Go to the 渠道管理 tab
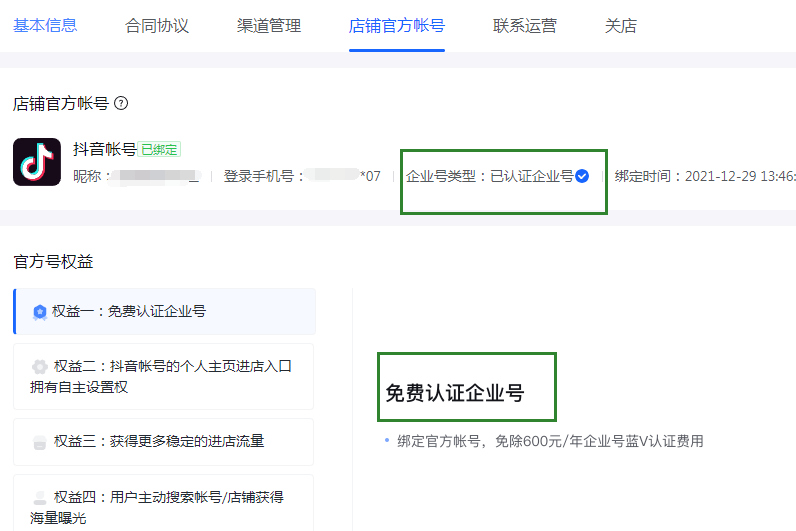This screenshot has width=796, height=531. [x=269, y=25]
